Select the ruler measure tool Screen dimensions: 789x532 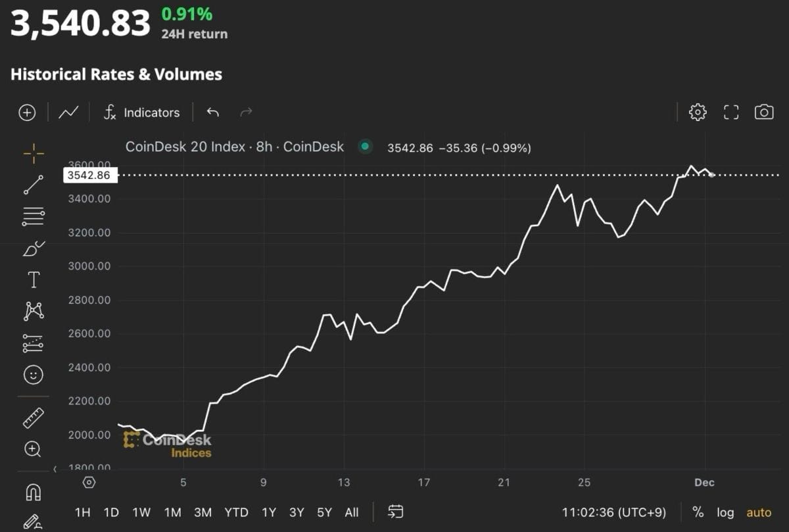point(34,418)
